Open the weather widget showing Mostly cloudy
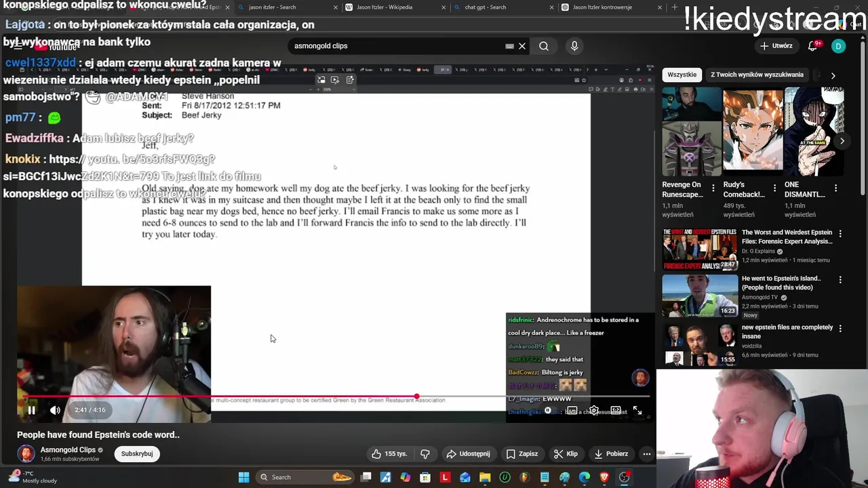Viewport: 868px width, 488px height. (31, 477)
